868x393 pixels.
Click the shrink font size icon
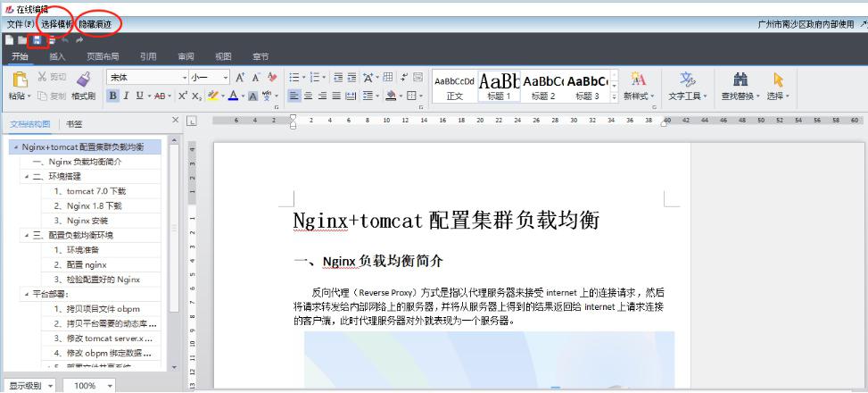click(256, 77)
